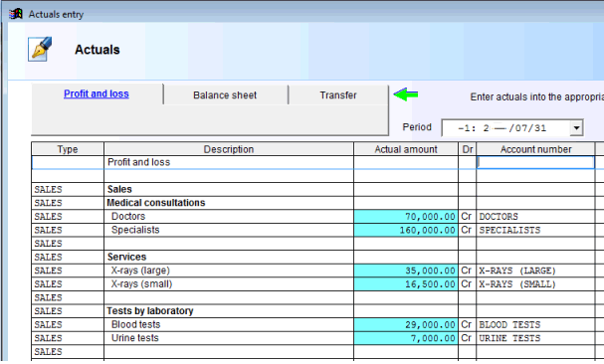Click the Type column header

[68, 149]
